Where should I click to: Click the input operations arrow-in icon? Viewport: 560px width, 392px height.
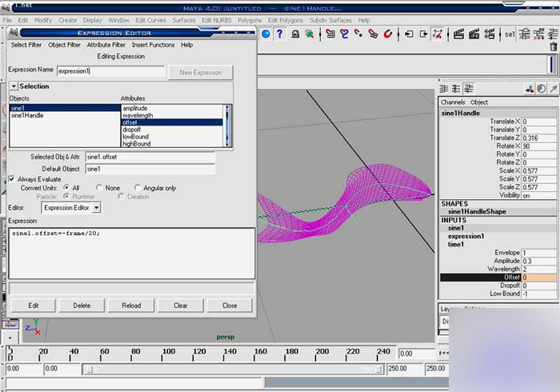[409, 34]
